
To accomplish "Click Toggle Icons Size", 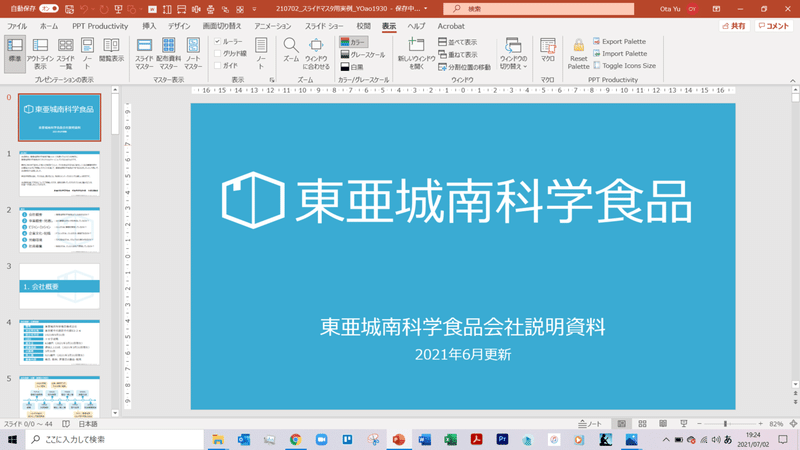I will [x=624, y=66].
